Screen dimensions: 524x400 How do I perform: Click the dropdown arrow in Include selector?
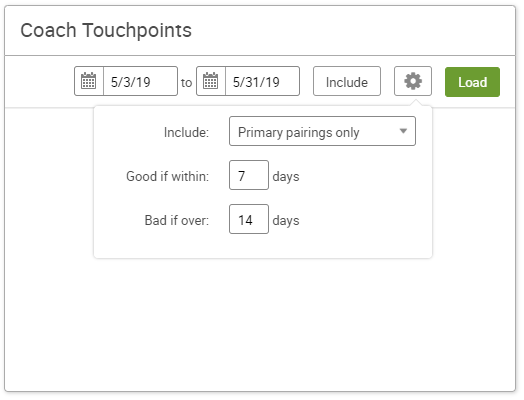pyautogui.click(x=403, y=131)
